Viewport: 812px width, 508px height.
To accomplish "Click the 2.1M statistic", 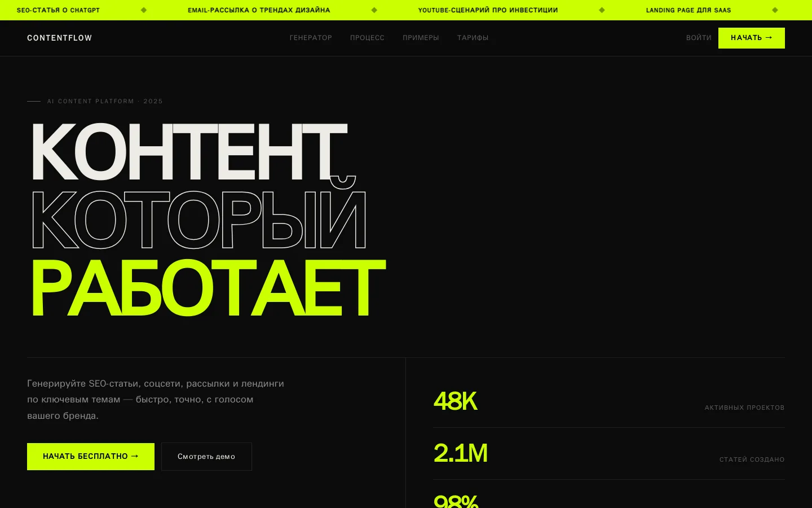I will point(460,453).
